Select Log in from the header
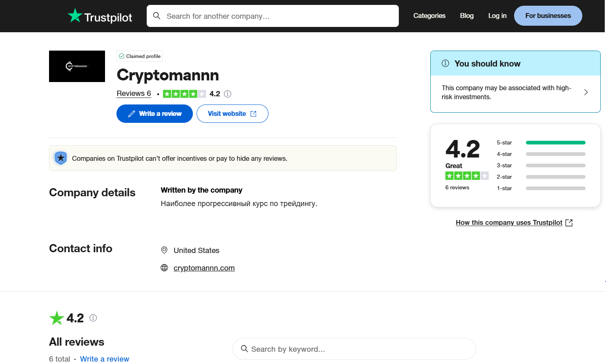The width and height of the screenshot is (606, 364). tap(497, 16)
